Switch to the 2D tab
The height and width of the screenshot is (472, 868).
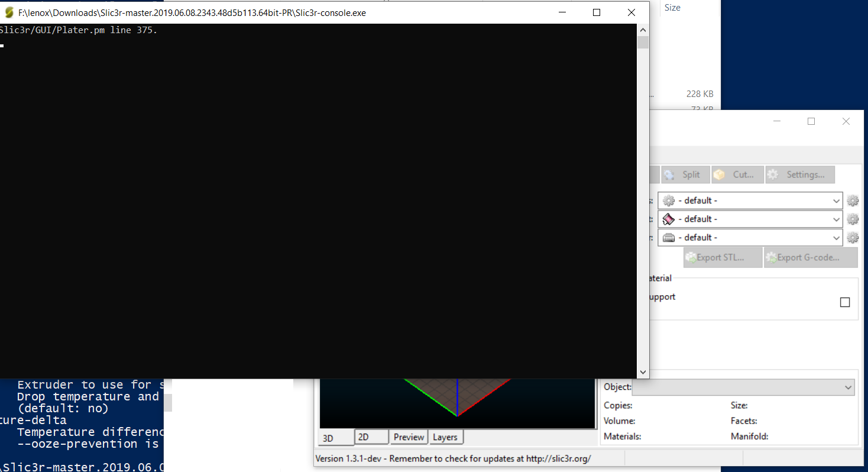(x=371, y=437)
